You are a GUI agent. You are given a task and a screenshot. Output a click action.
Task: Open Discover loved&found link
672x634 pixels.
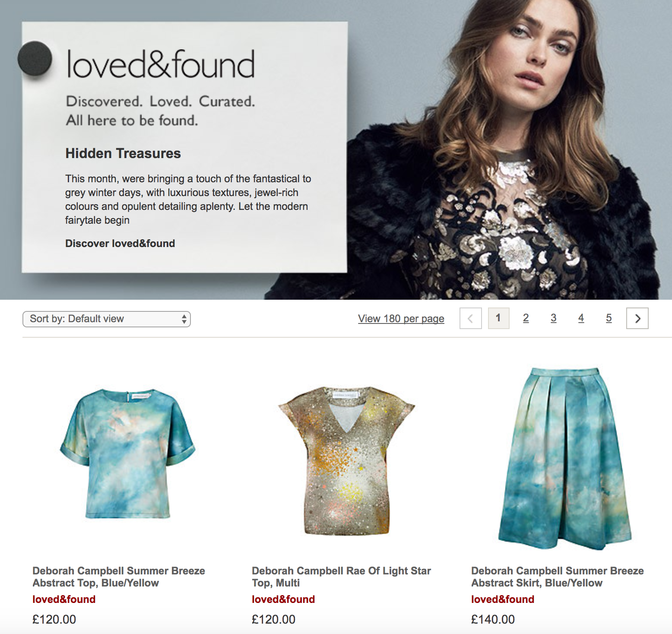click(x=120, y=244)
